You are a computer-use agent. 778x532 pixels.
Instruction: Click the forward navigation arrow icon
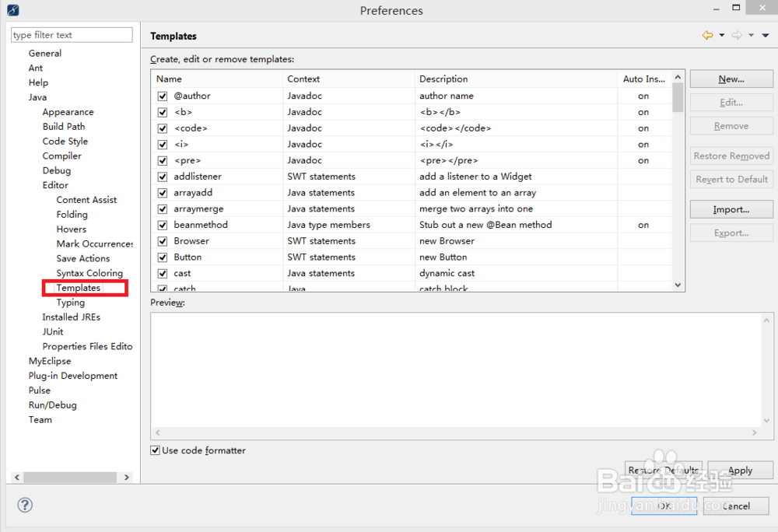(737, 35)
